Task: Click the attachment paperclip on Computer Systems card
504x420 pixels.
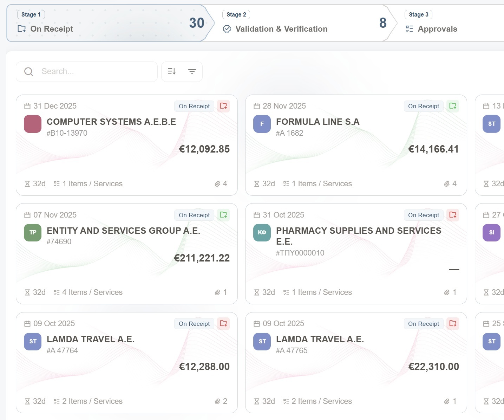Action: pos(217,184)
